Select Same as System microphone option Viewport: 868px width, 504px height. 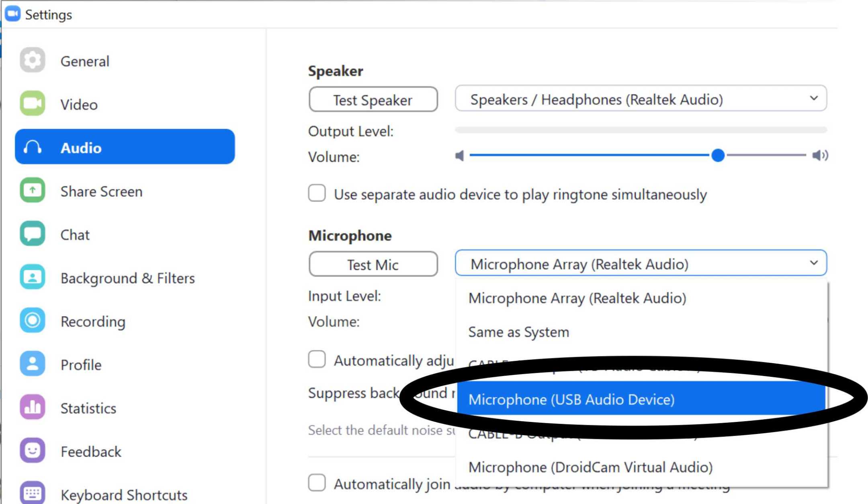(x=518, y=332)
